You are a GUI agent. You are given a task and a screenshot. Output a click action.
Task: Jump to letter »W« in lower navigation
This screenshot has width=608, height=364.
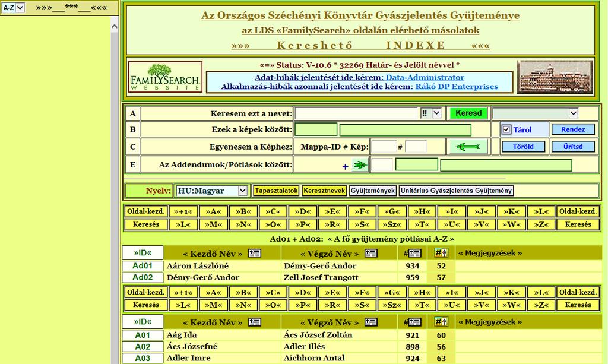pos(511,305)
